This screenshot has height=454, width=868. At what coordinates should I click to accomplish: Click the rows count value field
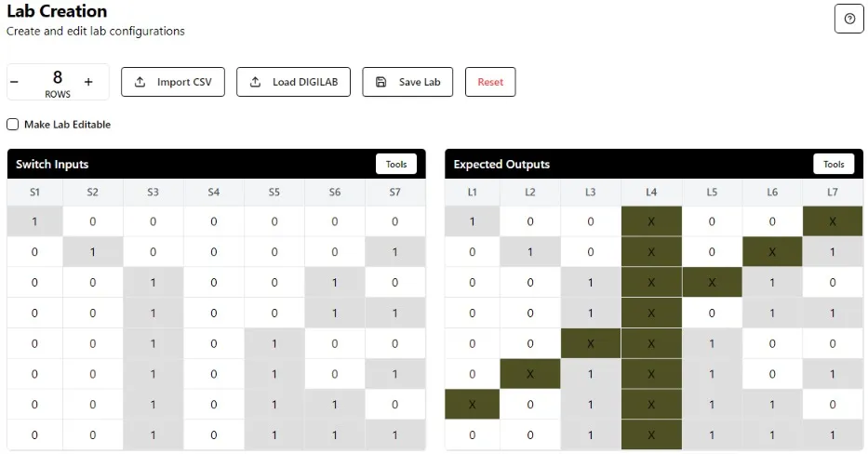58,78
